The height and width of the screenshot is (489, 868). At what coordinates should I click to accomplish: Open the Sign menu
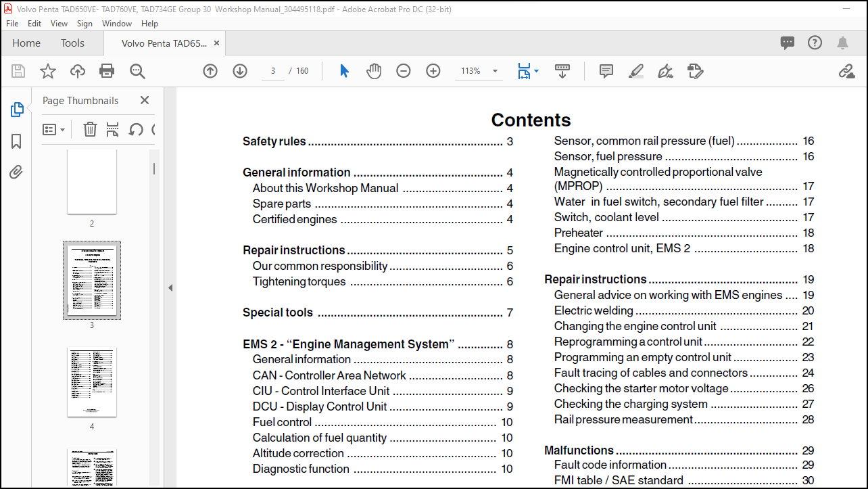(85, 23)
